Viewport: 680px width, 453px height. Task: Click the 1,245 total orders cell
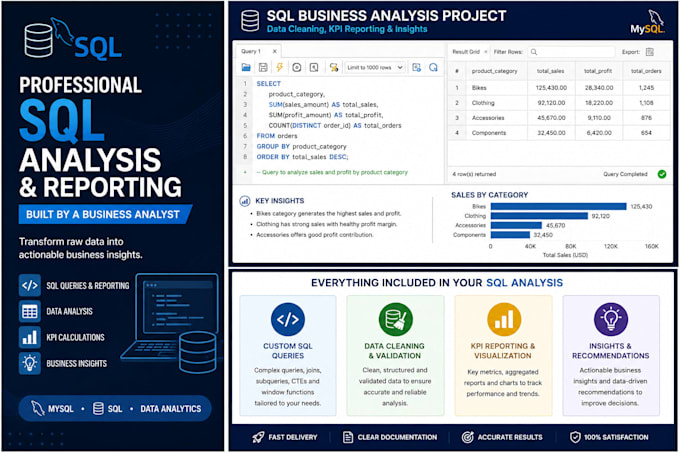click(646, 88)
